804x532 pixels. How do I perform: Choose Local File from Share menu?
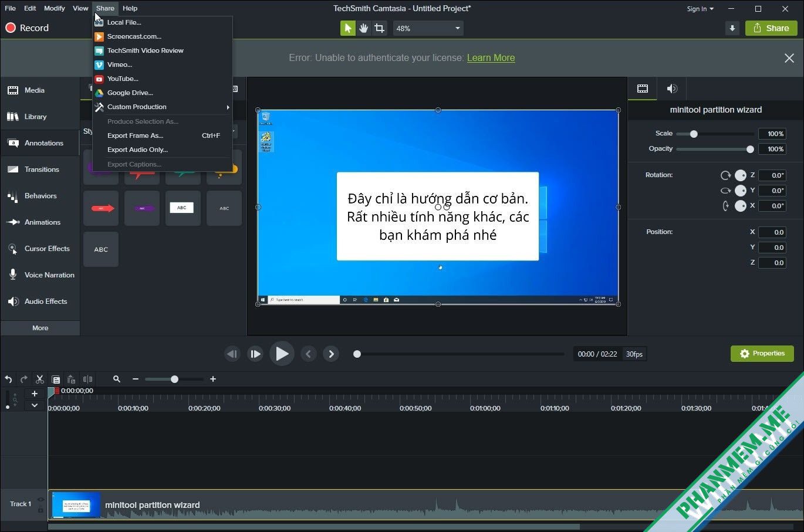click(x=163, y=22)
